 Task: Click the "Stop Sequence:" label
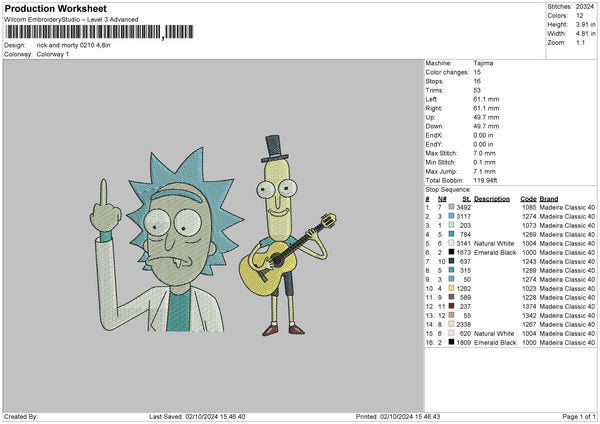click(x=448, y=190)
